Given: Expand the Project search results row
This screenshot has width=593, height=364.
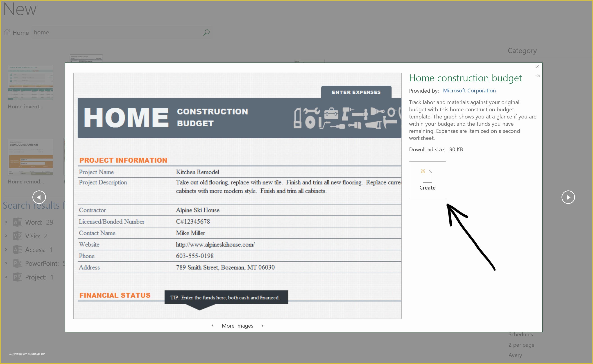Looking at the screenshot, I should (x=6, y=277).
